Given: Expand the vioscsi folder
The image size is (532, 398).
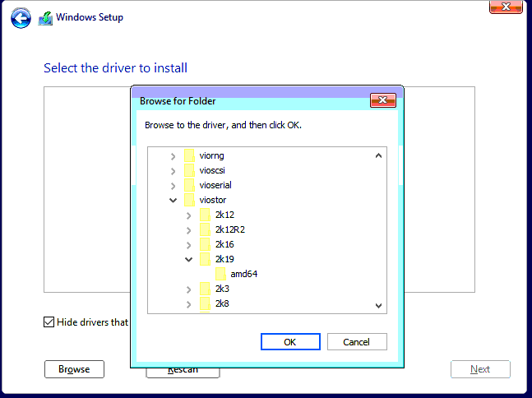Looking at the screenshot, I should pyautogui.click(x=173, y=171).
